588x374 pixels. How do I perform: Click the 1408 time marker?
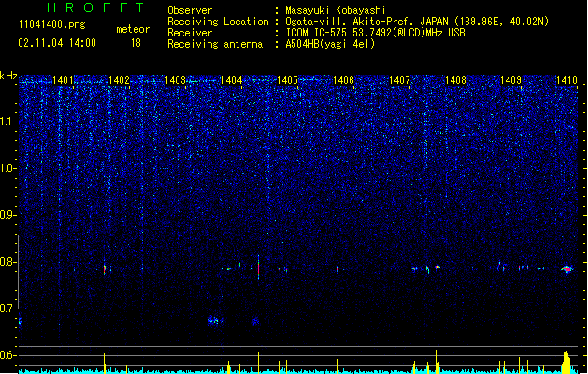455,80
